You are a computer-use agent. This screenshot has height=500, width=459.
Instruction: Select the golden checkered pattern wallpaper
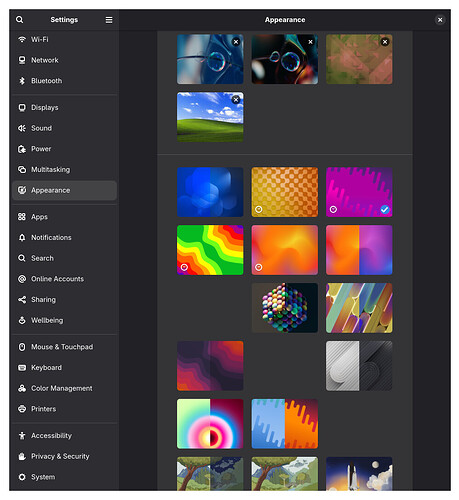tap(285, 192)
